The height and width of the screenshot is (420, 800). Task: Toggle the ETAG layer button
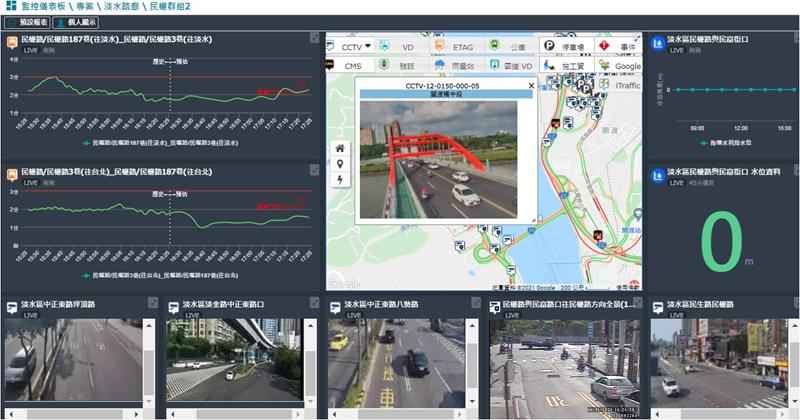tap(452, 46)
